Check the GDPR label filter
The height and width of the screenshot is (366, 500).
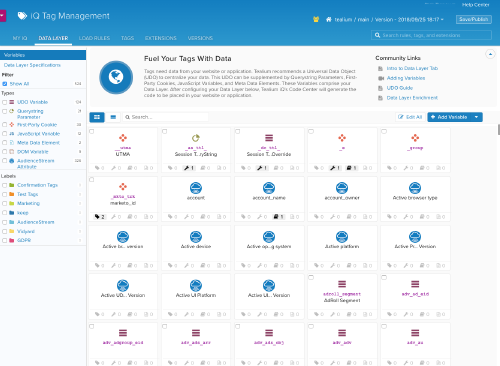point(5,240)
